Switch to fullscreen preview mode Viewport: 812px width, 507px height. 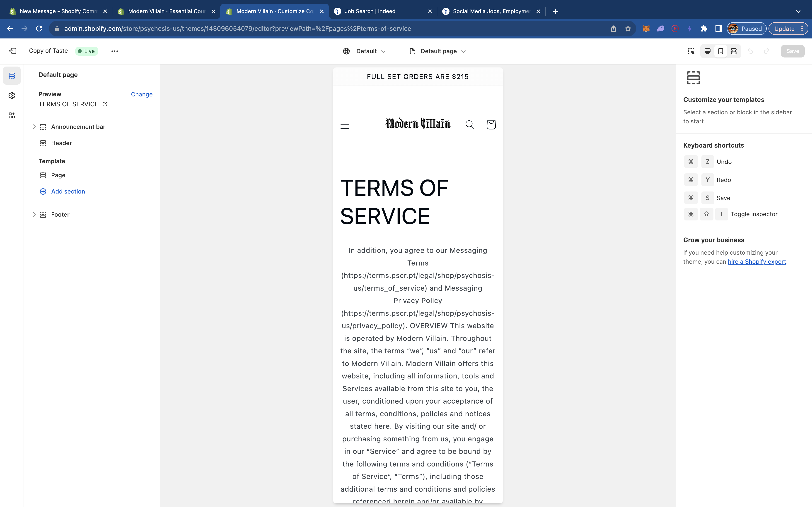pyautogui.click(x=734, y=51)
